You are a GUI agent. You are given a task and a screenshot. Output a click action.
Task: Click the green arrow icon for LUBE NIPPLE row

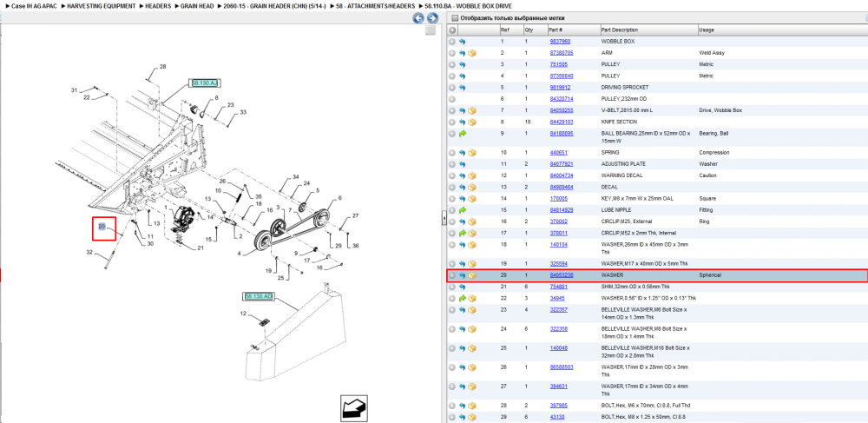pyautogui.click(x=463, y=210)
